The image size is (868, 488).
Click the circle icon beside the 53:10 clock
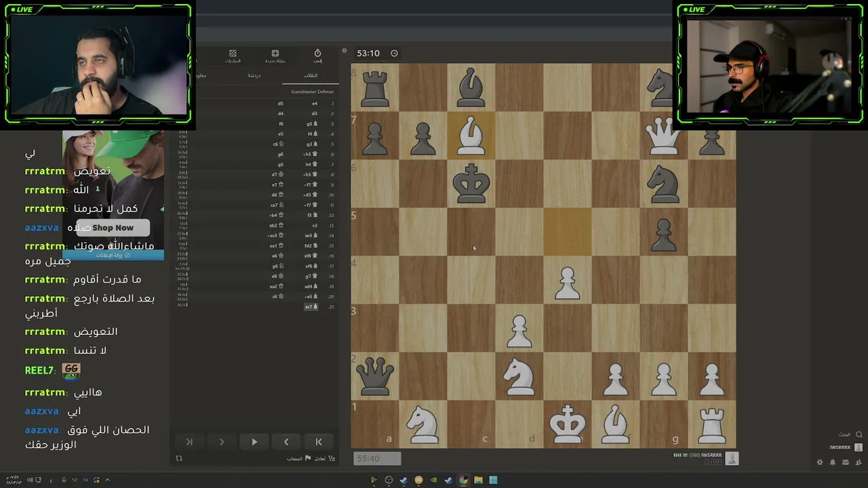(x=394, y=54)
